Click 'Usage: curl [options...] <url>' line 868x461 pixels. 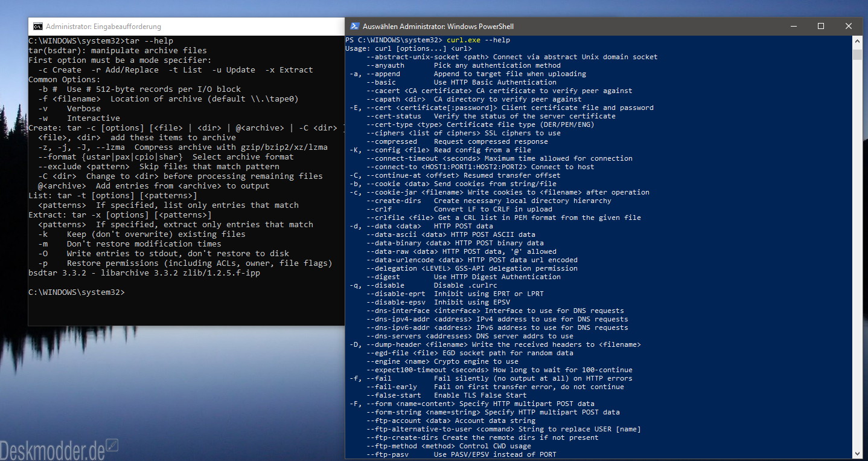[409, 48]
